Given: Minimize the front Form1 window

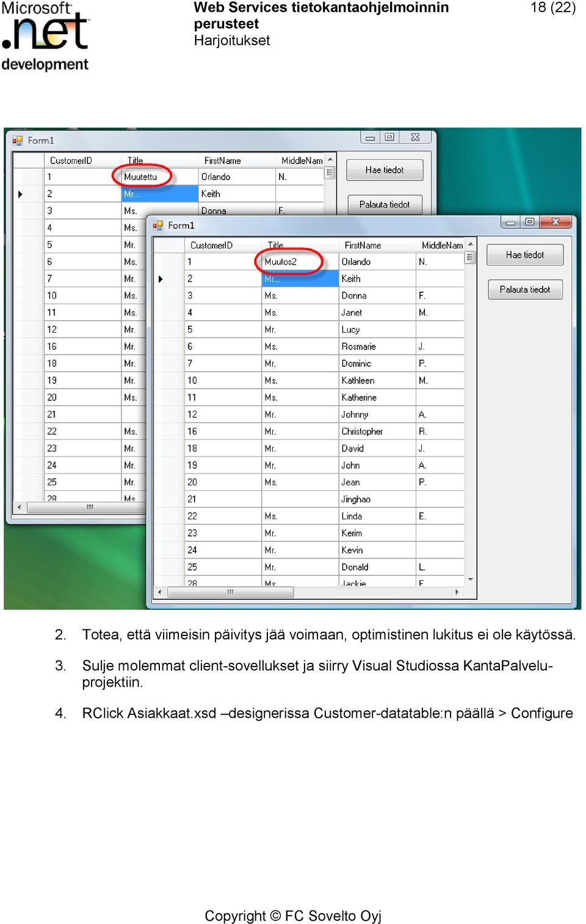Looking at the screenshot, I should (x=510, y=223).
